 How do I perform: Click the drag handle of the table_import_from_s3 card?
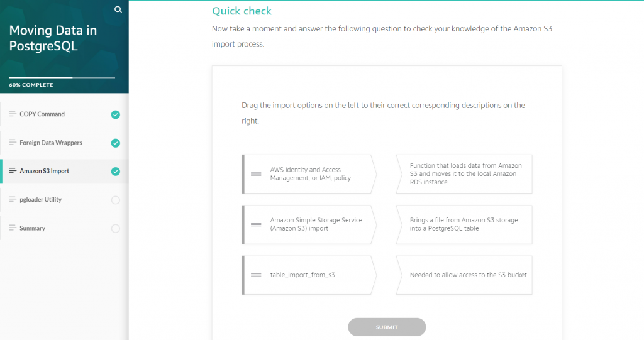point(256,275)
